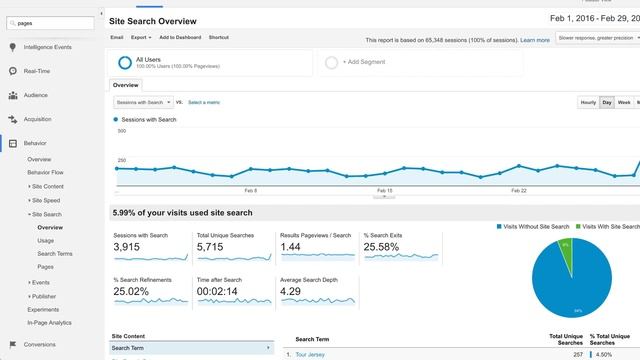The image size is (640, 360).
Task: Select the Sessions with Search 3,915 metric
Action: (151, 247)
